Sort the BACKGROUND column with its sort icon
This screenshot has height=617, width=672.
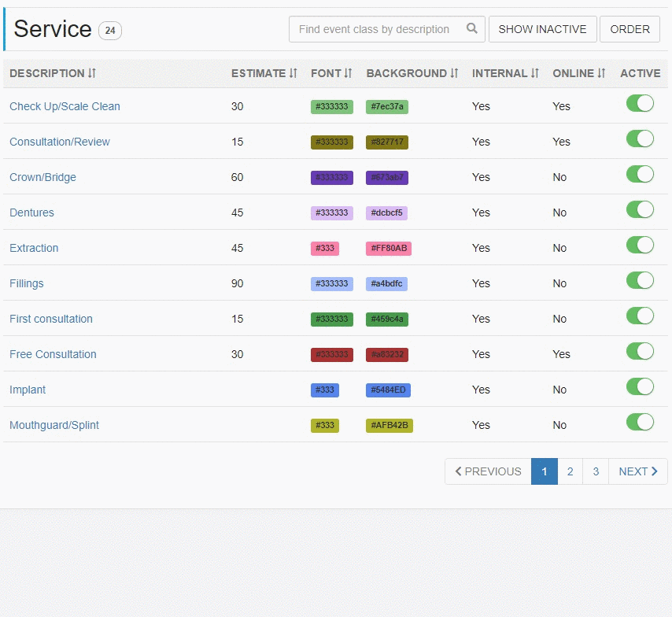tap(455, 73)
